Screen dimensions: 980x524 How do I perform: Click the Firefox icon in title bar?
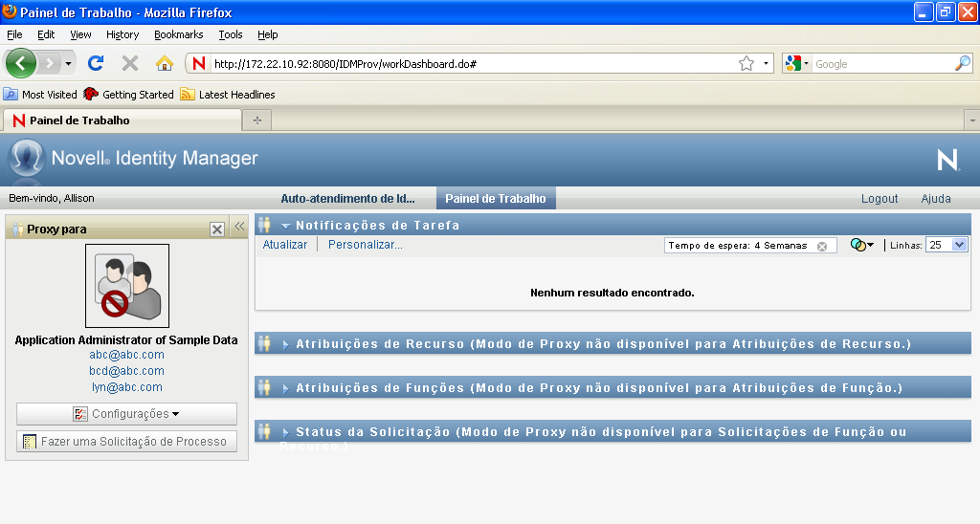tap(10, 11)
